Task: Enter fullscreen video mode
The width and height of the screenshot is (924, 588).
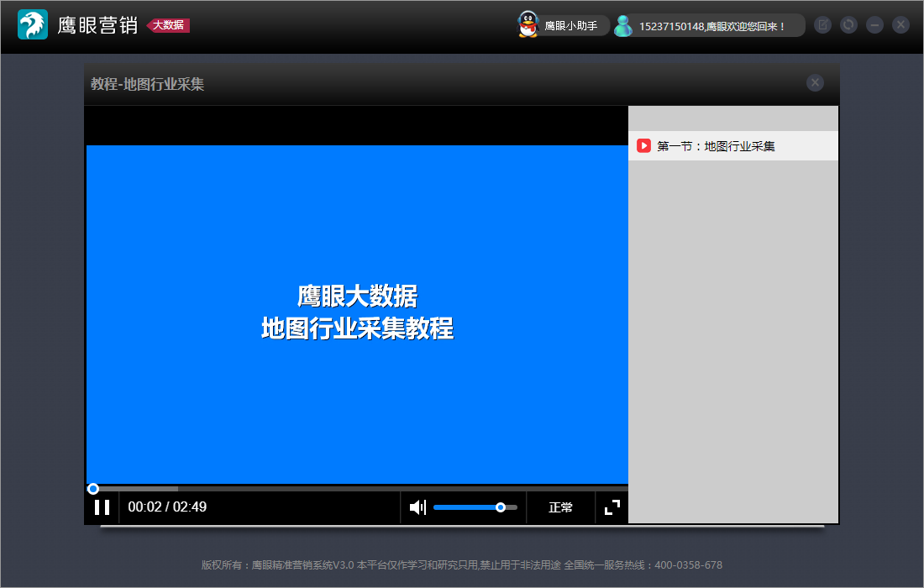Action: pos(612,507)
